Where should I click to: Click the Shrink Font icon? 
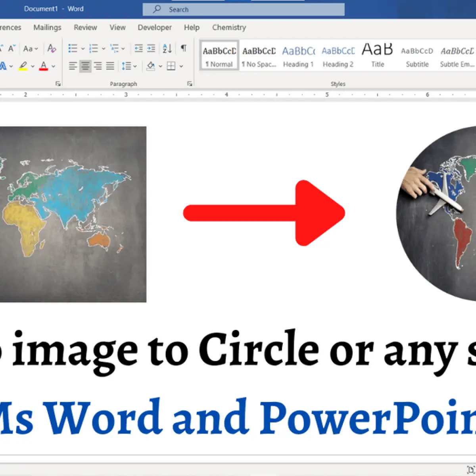coord(12,48)
